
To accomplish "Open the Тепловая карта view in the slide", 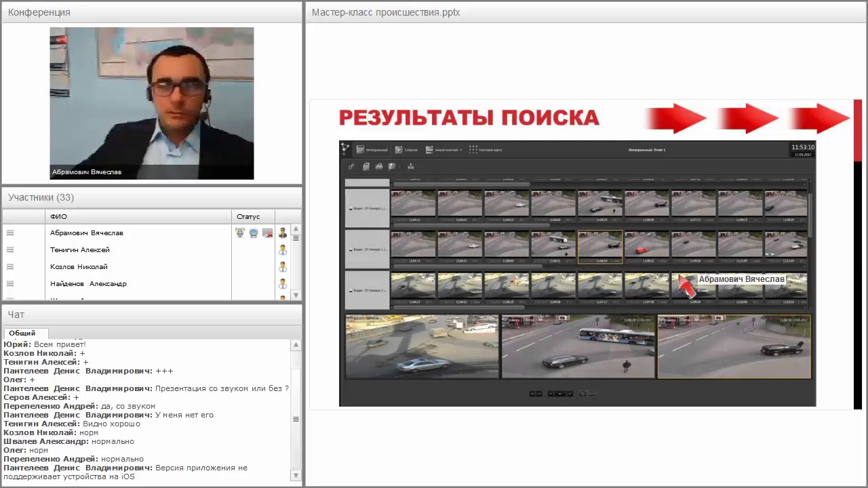I will point(486,149).
